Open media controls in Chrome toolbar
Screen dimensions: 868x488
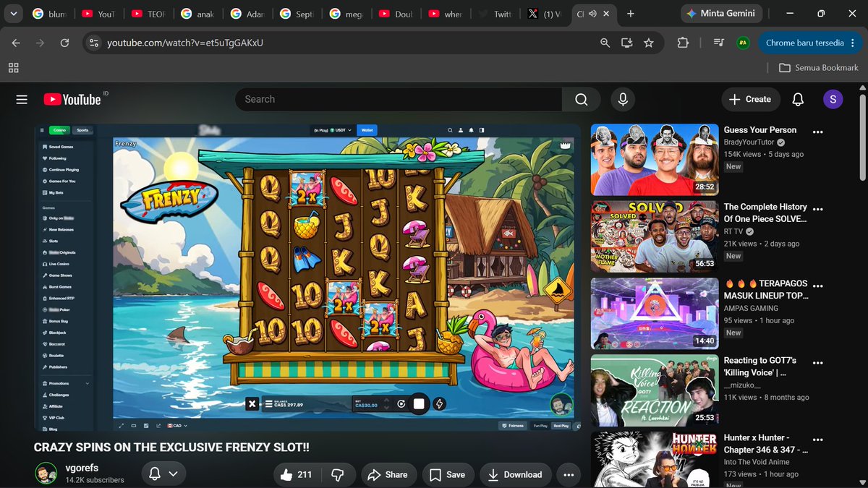718,43
